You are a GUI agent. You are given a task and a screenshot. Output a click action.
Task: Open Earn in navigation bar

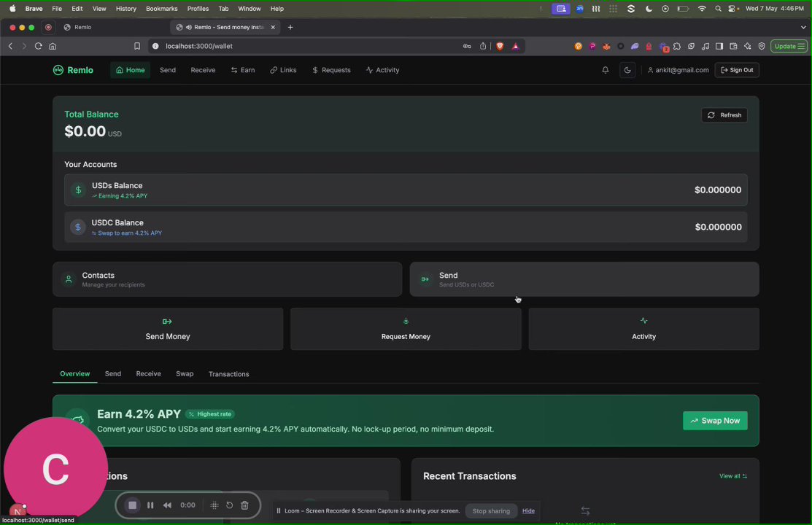242,70
